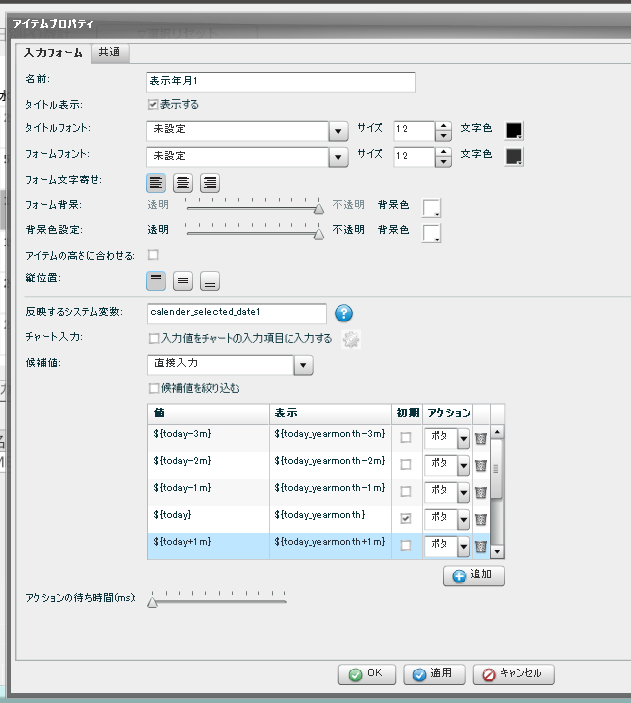Open the action dropdown for ${today}
The height and width of the screenshot is (703, 631).
tap(463, 520)
